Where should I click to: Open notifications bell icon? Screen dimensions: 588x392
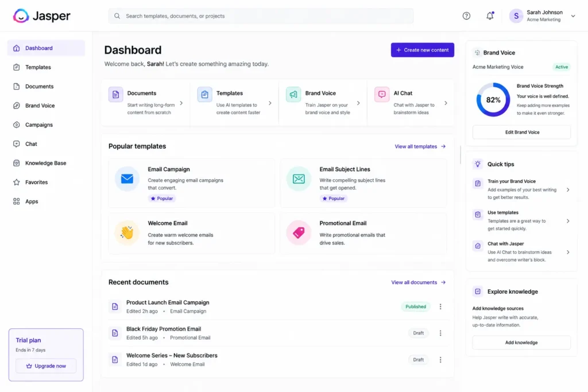pyautogui.click(x=490, y=15)
